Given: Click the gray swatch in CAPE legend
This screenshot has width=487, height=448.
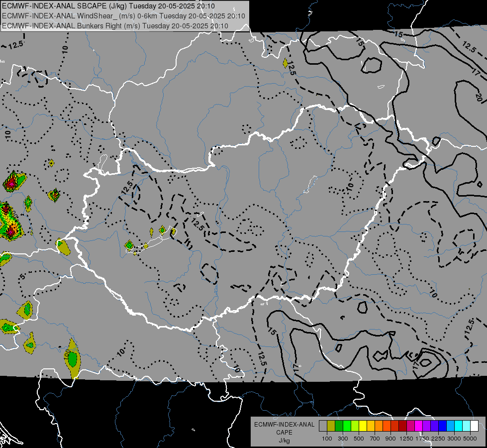Looking at the screenshot, I should [x=323, y=426].
